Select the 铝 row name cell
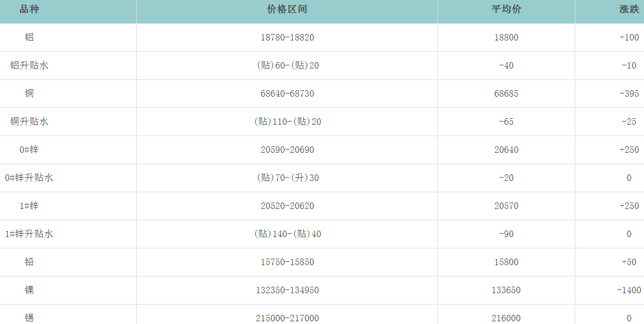The width and height of the screenshot is (644, 324). click(x=29, y=37)
